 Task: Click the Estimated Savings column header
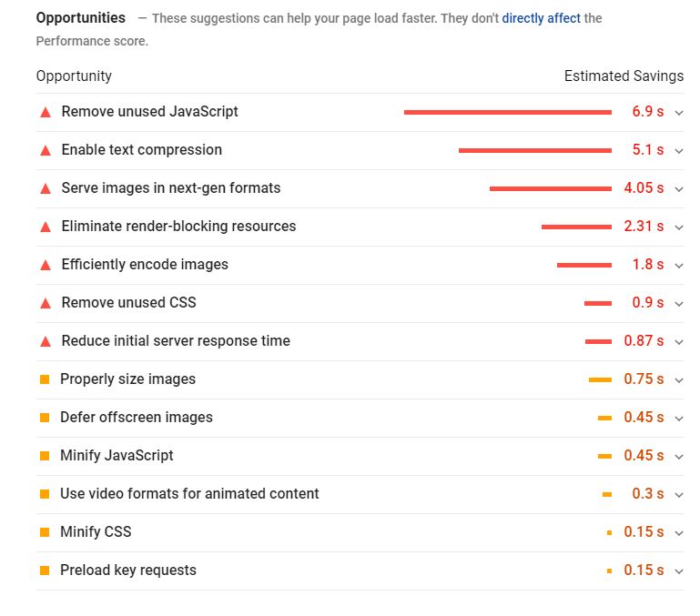(624, 76)
